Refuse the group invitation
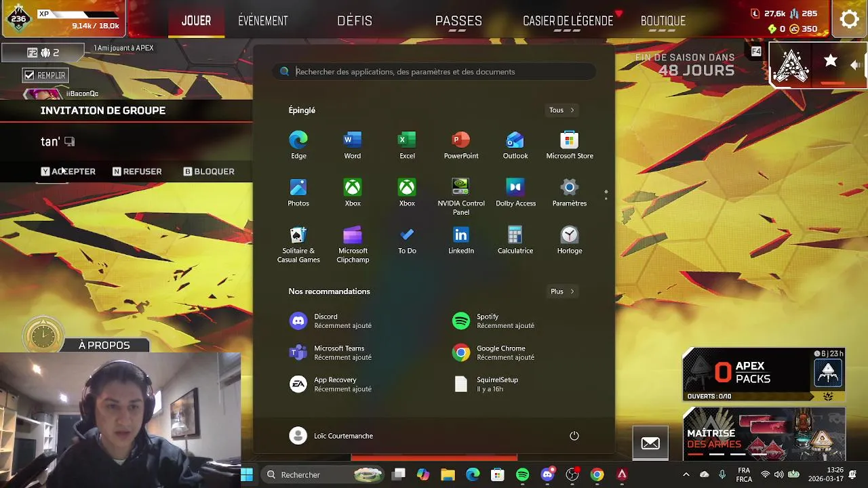Image resolution: width=868 pixels, height=488 pixels. point(137,171)
